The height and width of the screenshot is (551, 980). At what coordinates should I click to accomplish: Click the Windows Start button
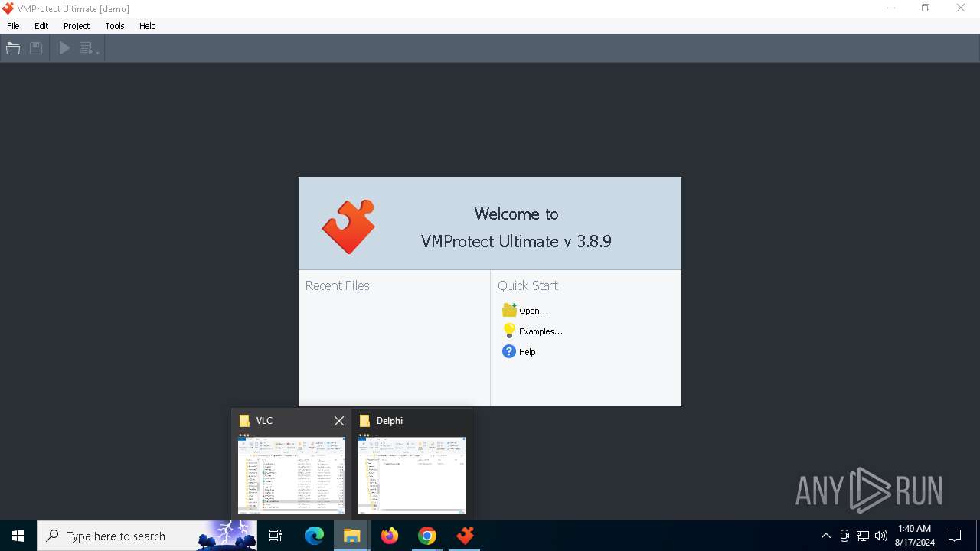click(18, 536)
